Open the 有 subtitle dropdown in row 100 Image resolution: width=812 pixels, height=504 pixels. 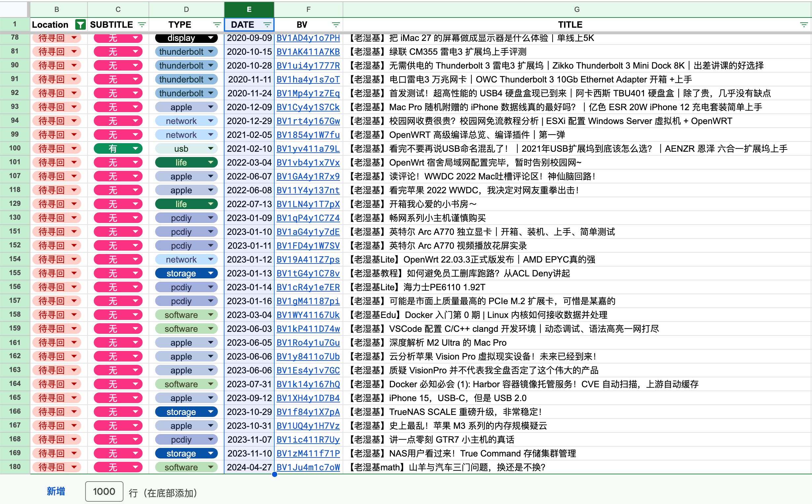tap(135, 148)
